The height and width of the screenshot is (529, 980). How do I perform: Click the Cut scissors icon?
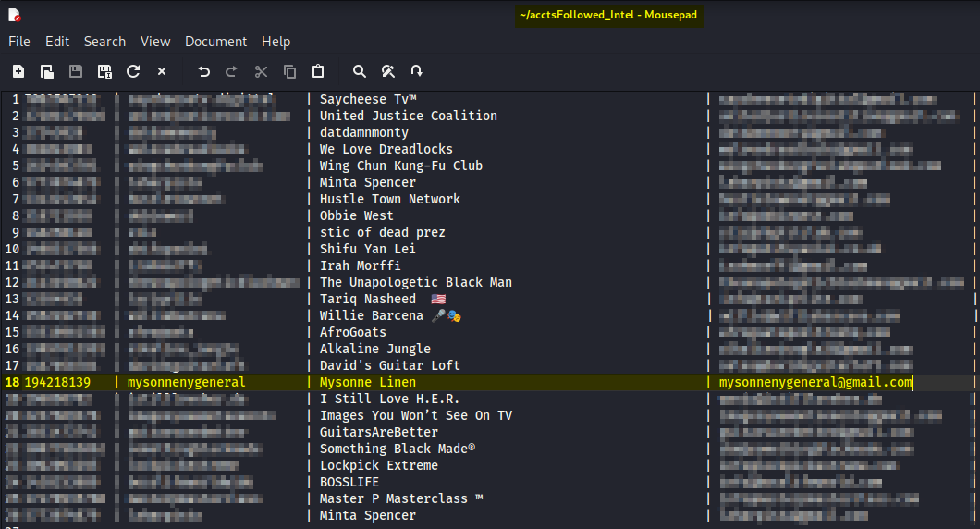click(x=261, y=71)
